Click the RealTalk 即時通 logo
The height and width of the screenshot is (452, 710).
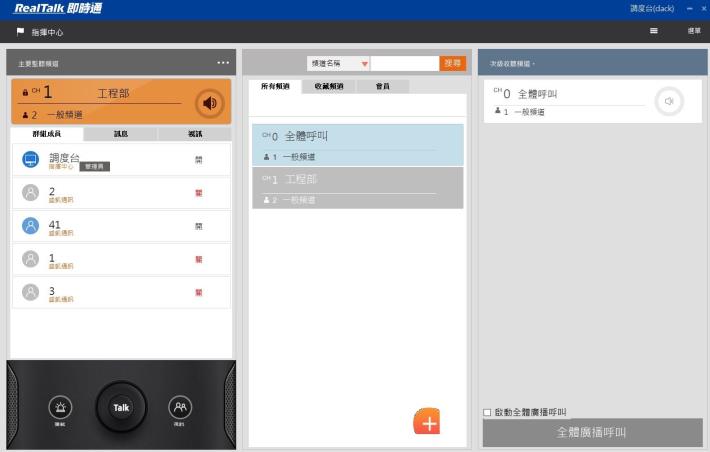tap(58, 8)
